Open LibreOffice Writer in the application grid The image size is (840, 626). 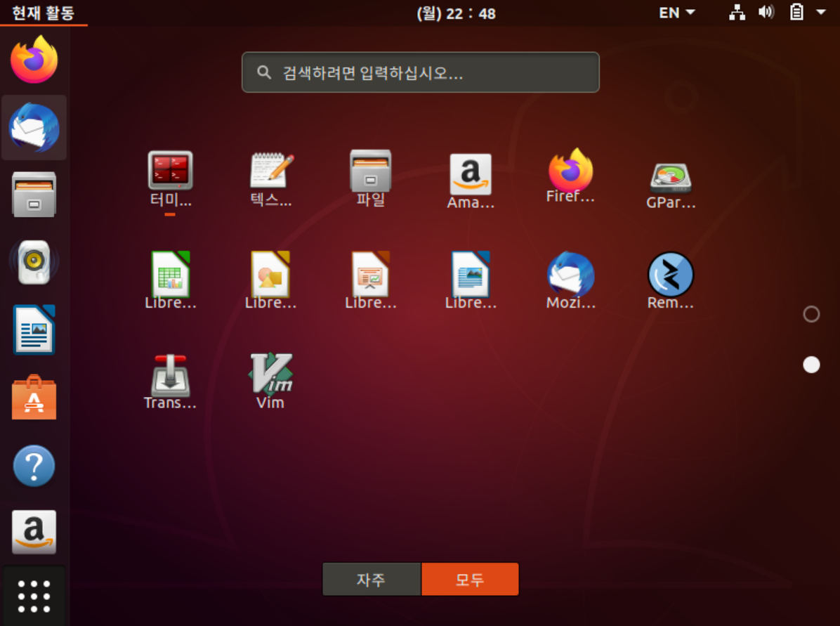tap(471, 280)
